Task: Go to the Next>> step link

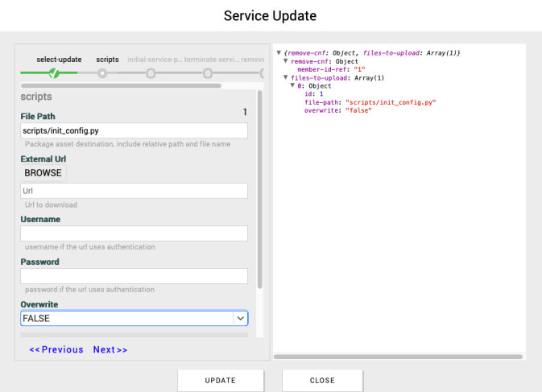Action: coord(110,350)
